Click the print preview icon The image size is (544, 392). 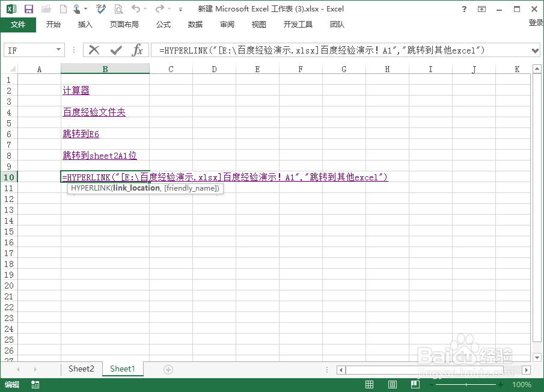tap(118, 9)
